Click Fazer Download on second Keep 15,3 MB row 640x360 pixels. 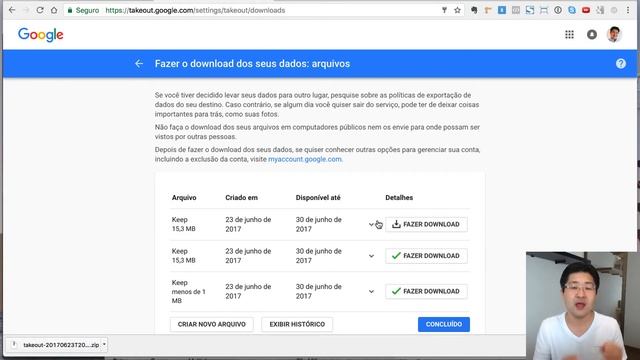coord(426,256)
